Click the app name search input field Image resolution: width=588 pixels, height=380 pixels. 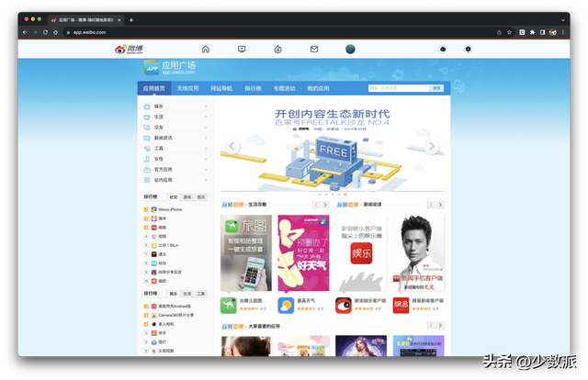(x=399, y=88)
